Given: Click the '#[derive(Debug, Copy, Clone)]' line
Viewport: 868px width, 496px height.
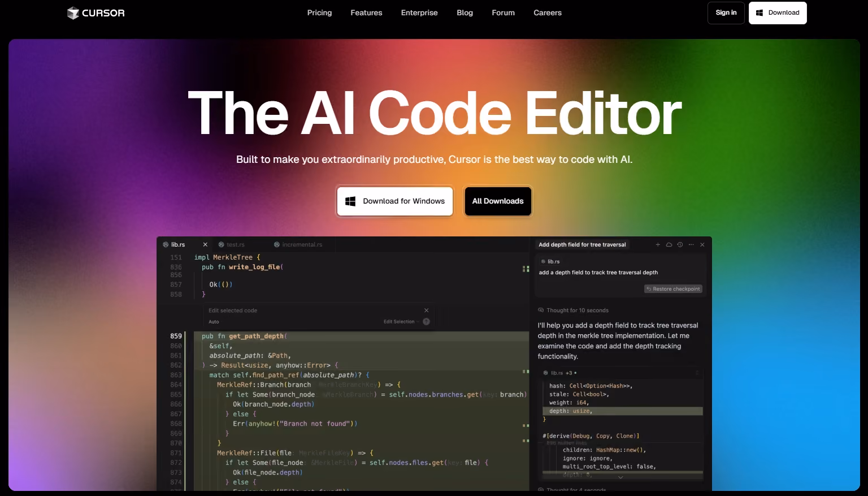Looking at the screenshot, I should [591, 436].
